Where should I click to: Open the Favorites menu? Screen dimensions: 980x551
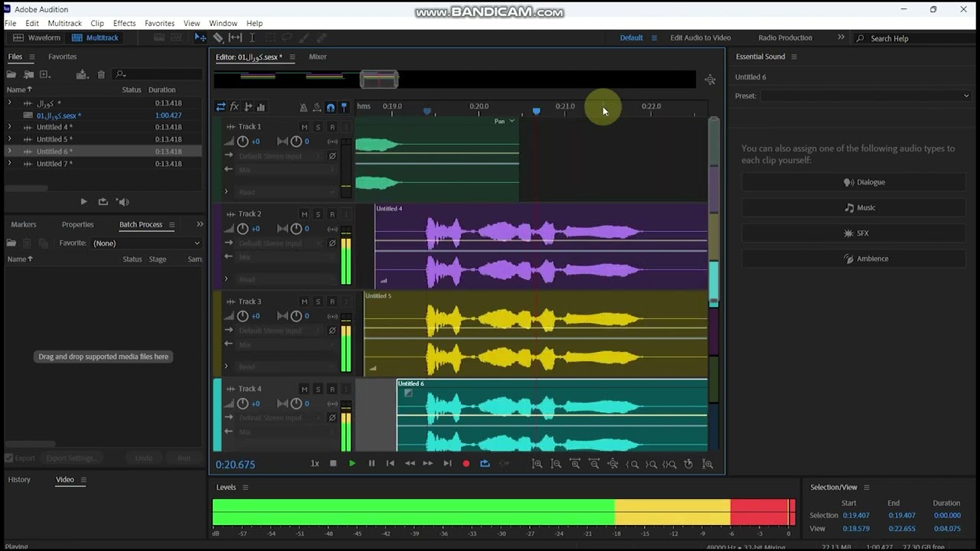click(x=159, y=24)
